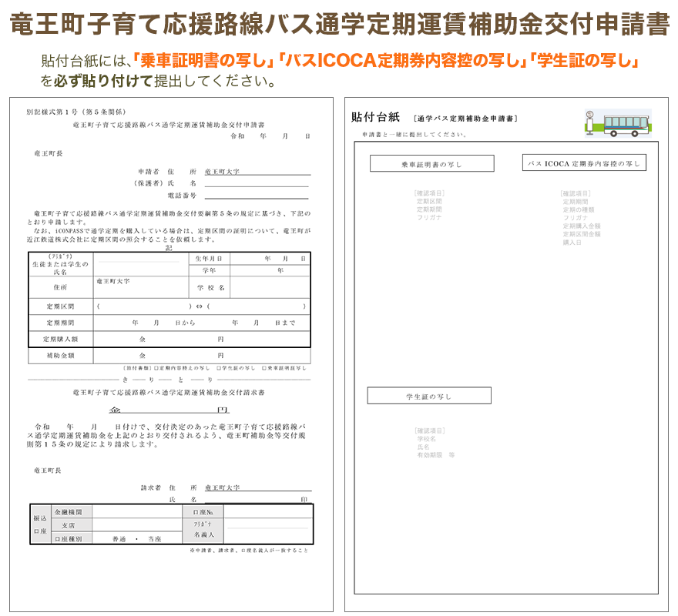Click the orange 「乗車証明書の写し」 text in the instructions
678x616 pixels.
tap(203, 61)
